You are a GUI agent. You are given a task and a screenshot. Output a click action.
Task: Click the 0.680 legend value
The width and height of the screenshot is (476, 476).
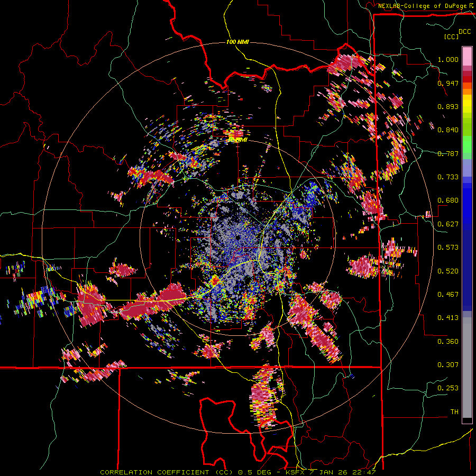[448, 200]
